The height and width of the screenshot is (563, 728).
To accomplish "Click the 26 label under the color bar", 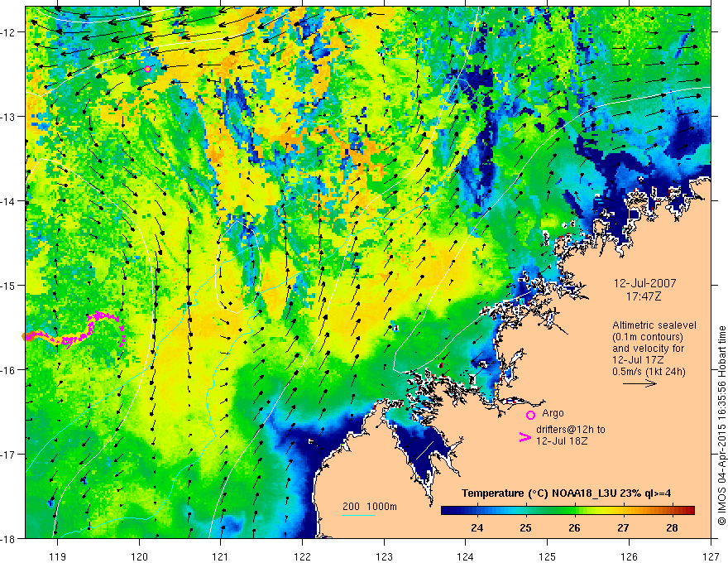I will (574, 527).
